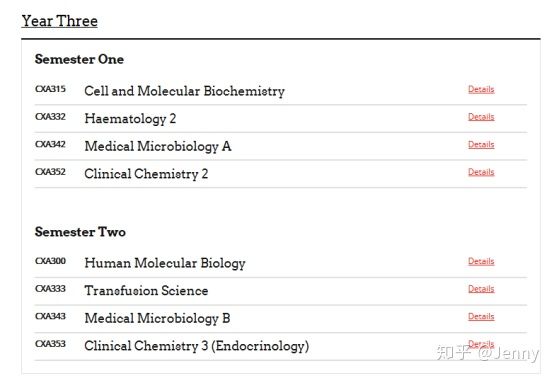View Details for Clinical Chemistry 2
554x378 pixels.
[x=481, y=172]
